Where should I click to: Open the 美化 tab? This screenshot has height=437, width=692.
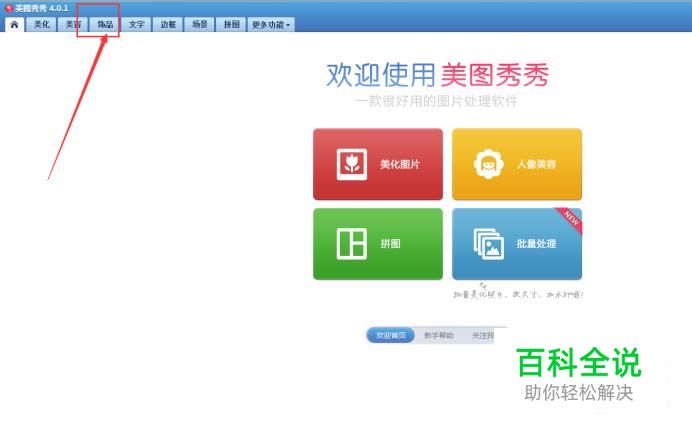[41, 25]
